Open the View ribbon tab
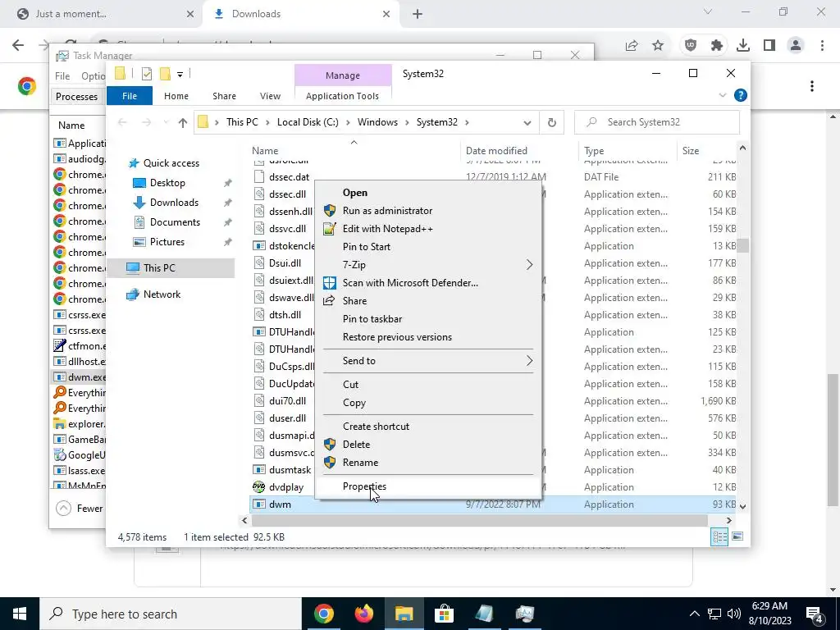This screenshot has height=630, width=840. point(270,96)
